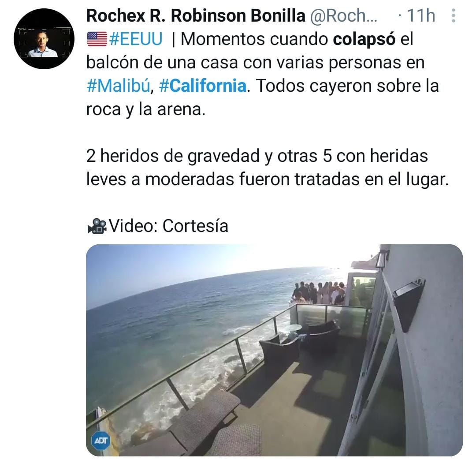Open the 11h timestamp link

coord(421,15)
